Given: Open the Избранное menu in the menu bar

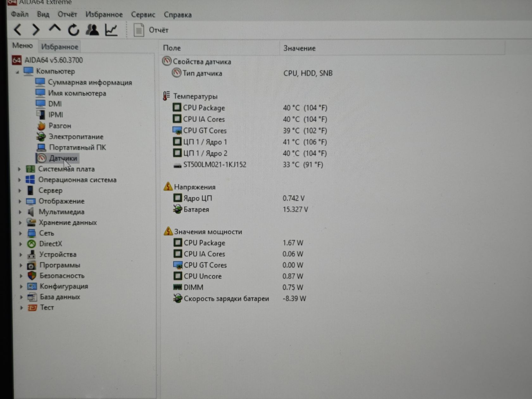Looking at the screenshot, I should tap(104, 15).
